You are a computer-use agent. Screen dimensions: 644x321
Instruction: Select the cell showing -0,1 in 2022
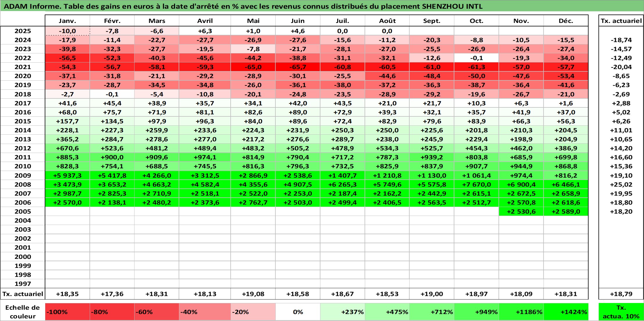476,58
